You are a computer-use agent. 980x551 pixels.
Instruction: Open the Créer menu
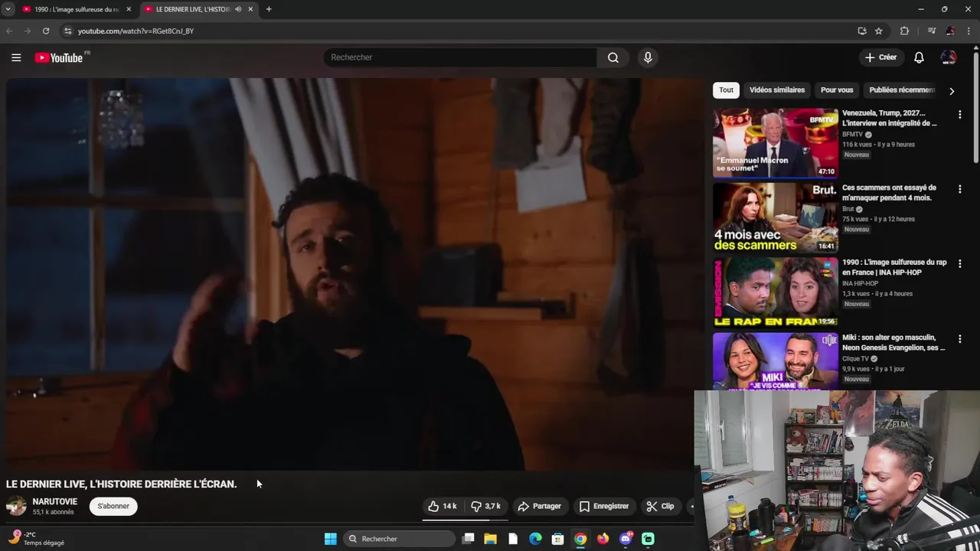click(880, 57)
